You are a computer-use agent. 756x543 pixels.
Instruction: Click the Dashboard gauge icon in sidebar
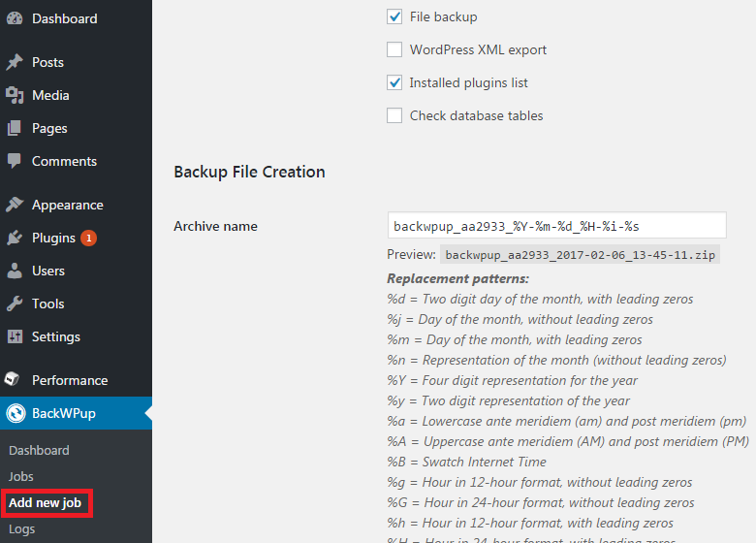click(x=15, y=18)
